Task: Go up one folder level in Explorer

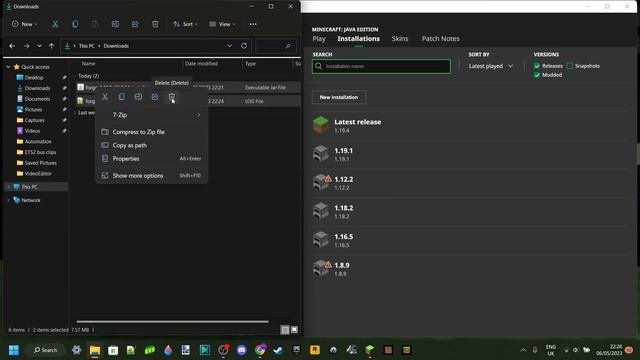Action: 51,46
